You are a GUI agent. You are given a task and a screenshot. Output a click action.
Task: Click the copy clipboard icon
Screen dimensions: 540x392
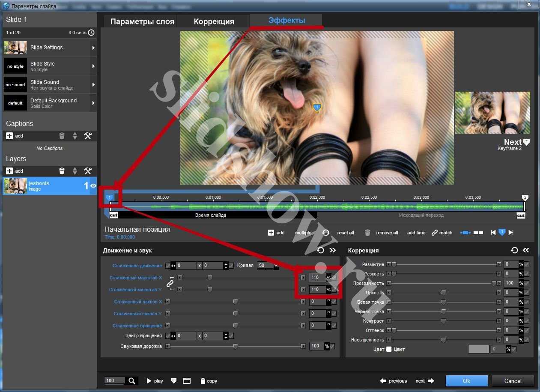coord(203,381)
